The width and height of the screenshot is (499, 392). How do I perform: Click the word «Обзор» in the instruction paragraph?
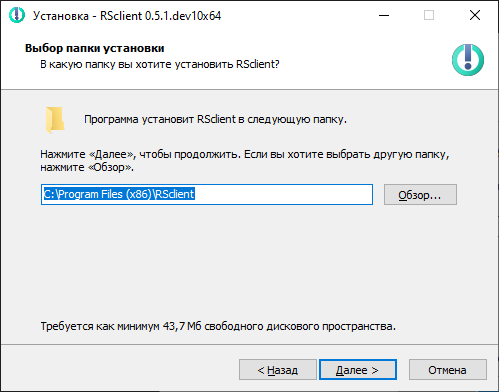point(110,167)
